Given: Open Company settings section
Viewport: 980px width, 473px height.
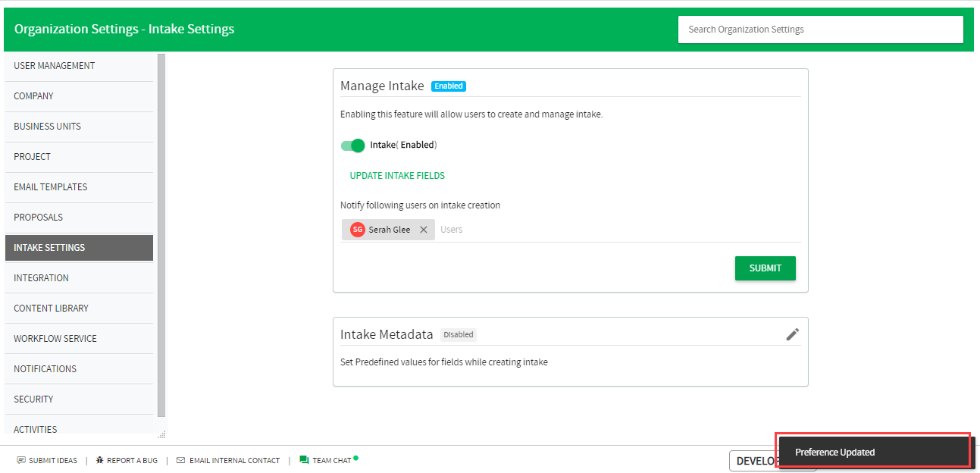Looking at the screenshot, I should point(79,96).
